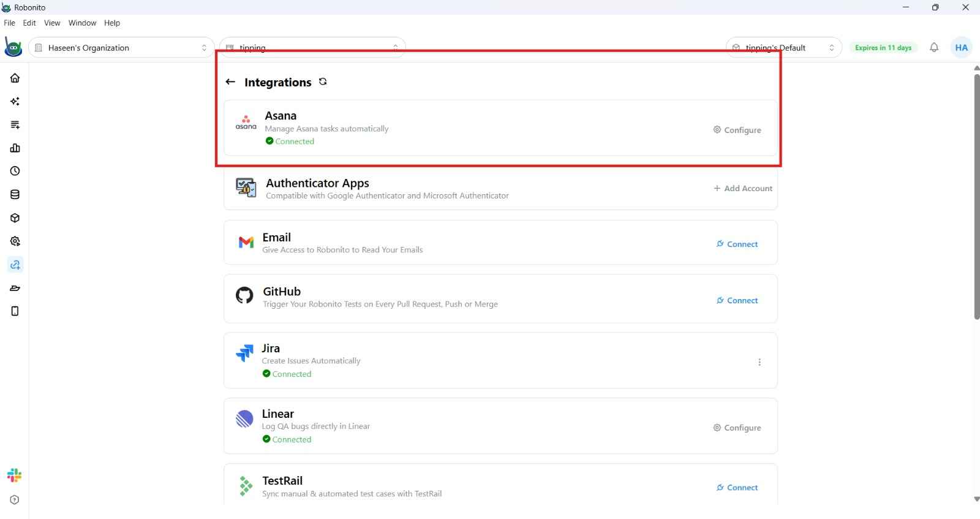The image size is (980, 519).
Task: Configure the Linear integration
Action: click(737, 428)
